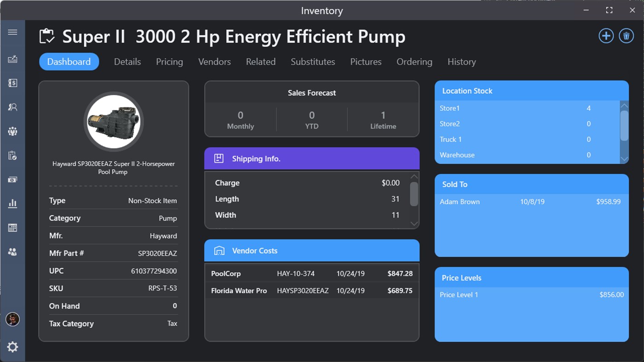Click the Hayward SP3020EEAZ product description
Screen dimensions: 644x362
(113, 168)
